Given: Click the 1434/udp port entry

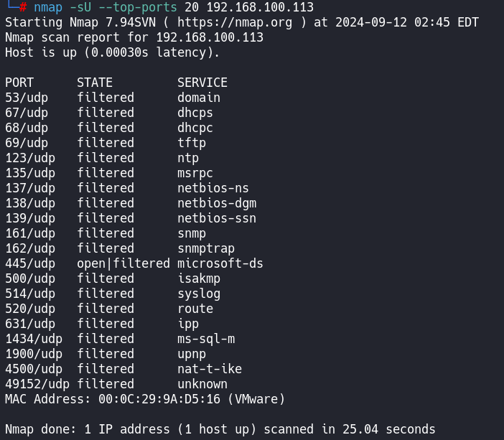Looking at the screenshot, I should coord(34,339).
